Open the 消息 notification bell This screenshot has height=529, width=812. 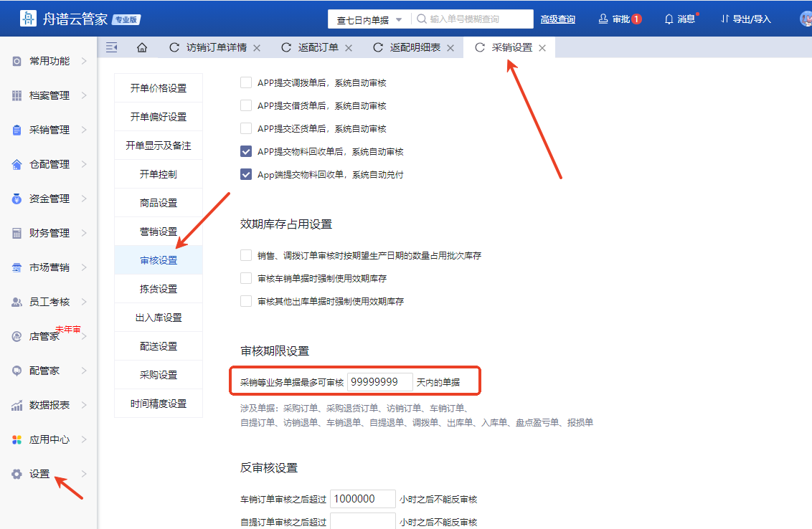pyautogui.click(x=669, y=19)
